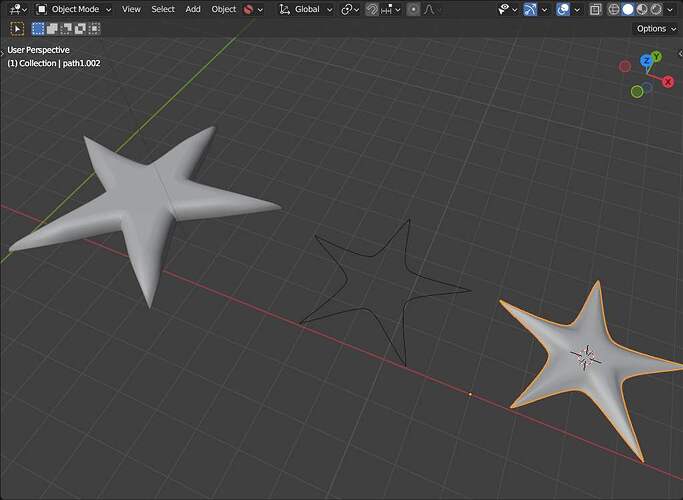The height and width of the screenshot is (500, 683).
Task: Click negative Y circle on navigation gizmo
Action: 637,91
